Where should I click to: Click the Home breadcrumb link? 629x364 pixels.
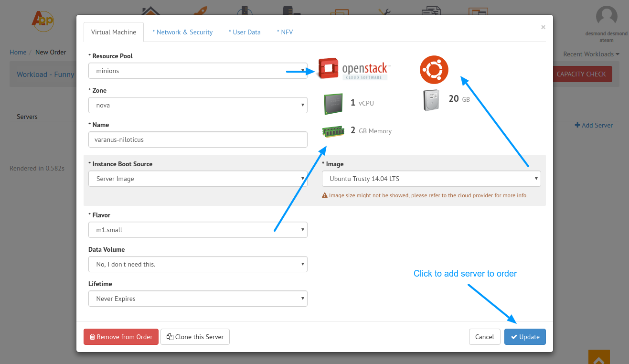click(x=18, y=52)
